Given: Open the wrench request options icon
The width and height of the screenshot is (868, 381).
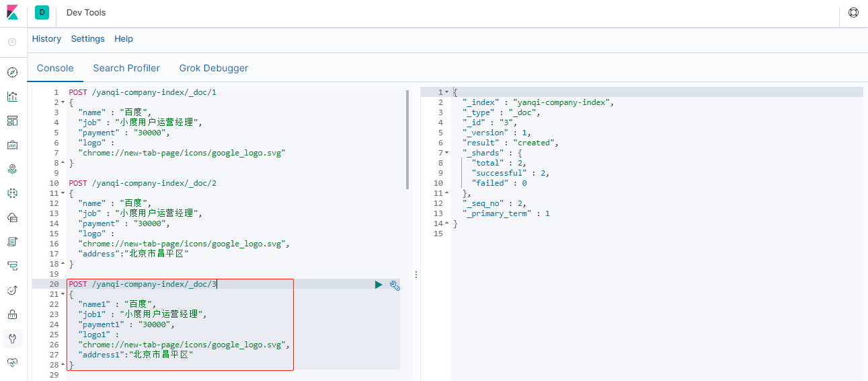Looking at the screenshot, I should tap(395, 285).
